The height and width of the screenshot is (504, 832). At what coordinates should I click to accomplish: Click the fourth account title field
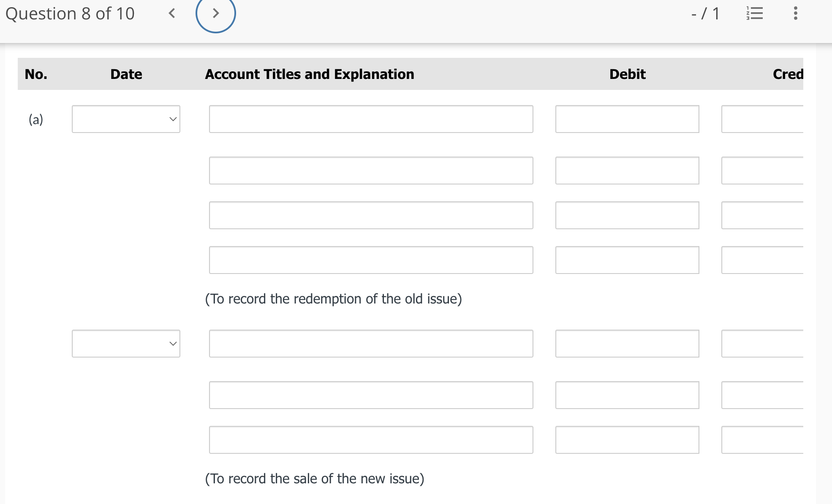[370, 260]
